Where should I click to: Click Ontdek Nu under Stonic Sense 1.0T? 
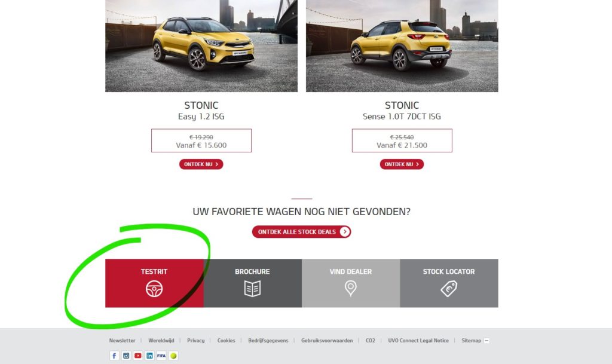click(402, 164)
